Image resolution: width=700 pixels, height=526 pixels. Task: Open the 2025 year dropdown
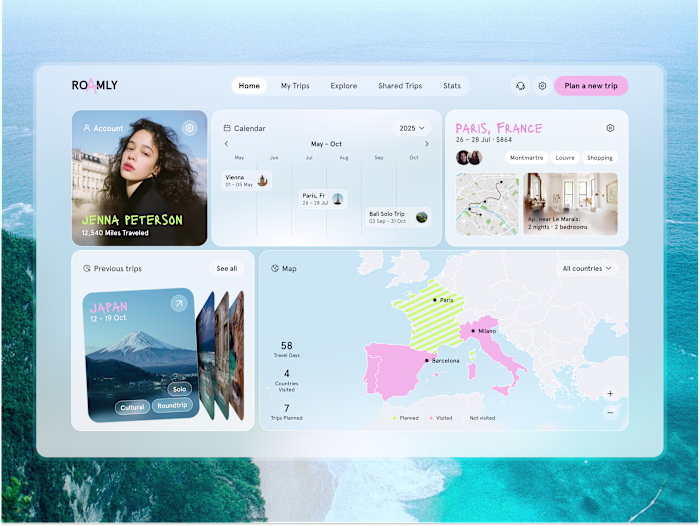coord(412,128)
